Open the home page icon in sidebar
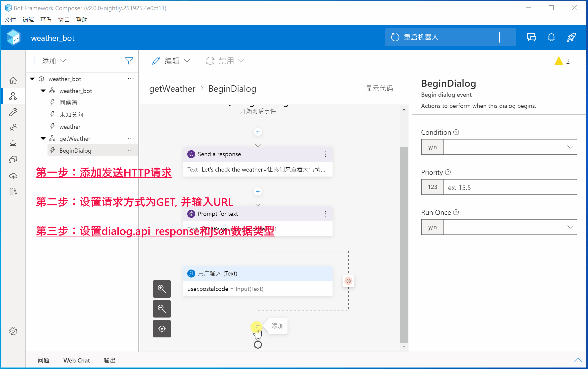588x369 pixels. tap(13, 80)
